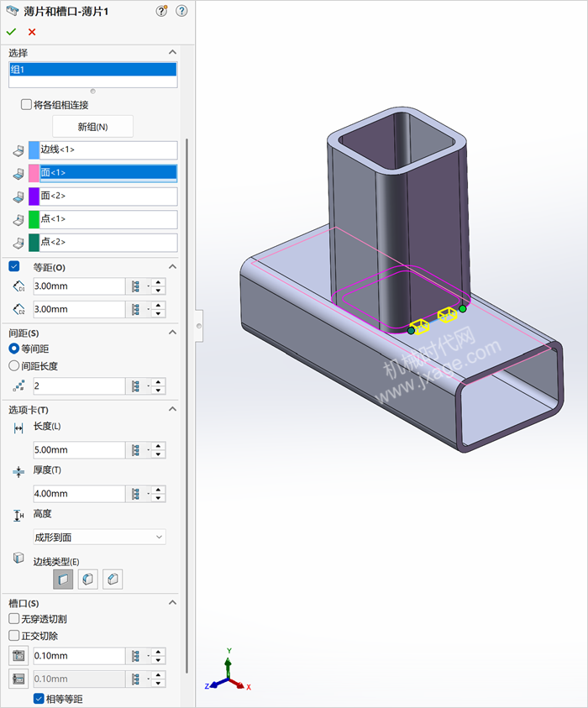The height and width of the screenshot is (708, 588).
Task: Select the 点<2> selection box
Action: click(108, 243)
